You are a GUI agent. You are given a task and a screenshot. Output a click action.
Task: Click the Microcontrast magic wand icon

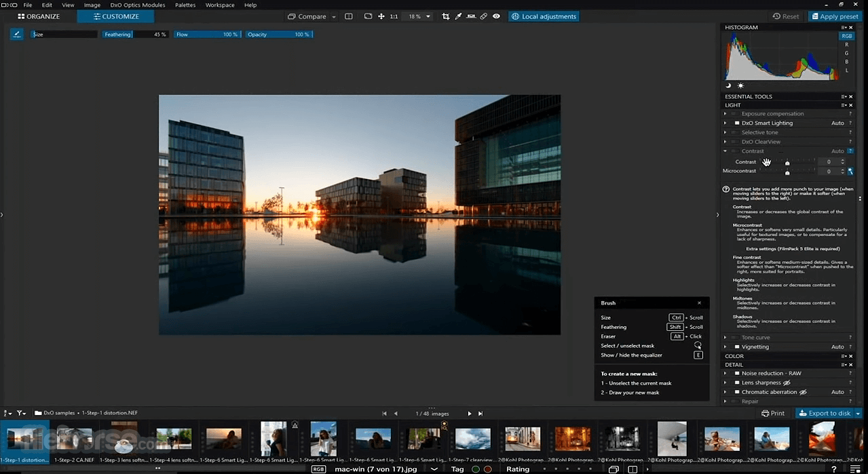(x=850, y=171)
